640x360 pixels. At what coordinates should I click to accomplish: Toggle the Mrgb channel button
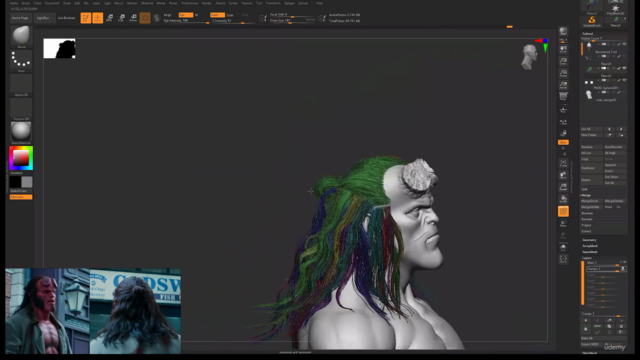(x=168, y=15)
